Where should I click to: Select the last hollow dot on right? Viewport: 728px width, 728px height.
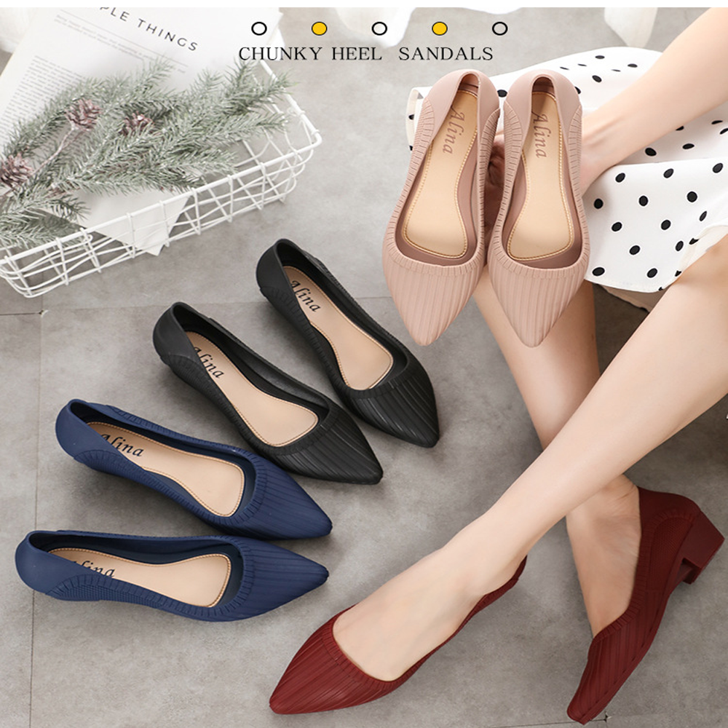click(x=499, y=28)
